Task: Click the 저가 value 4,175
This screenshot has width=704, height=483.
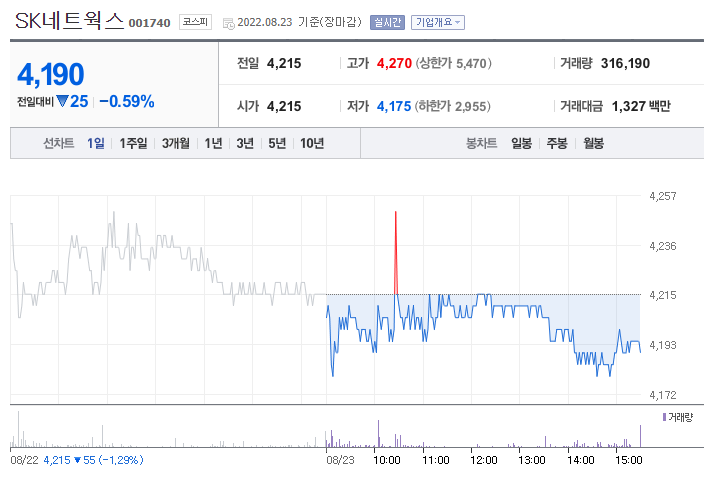Action: tap(394, 106)
